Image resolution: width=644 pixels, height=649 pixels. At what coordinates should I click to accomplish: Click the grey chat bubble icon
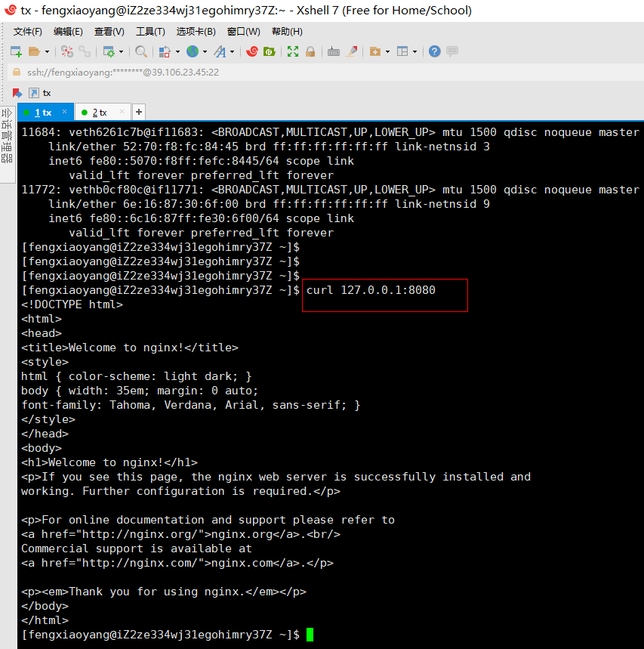pos(452,51)
